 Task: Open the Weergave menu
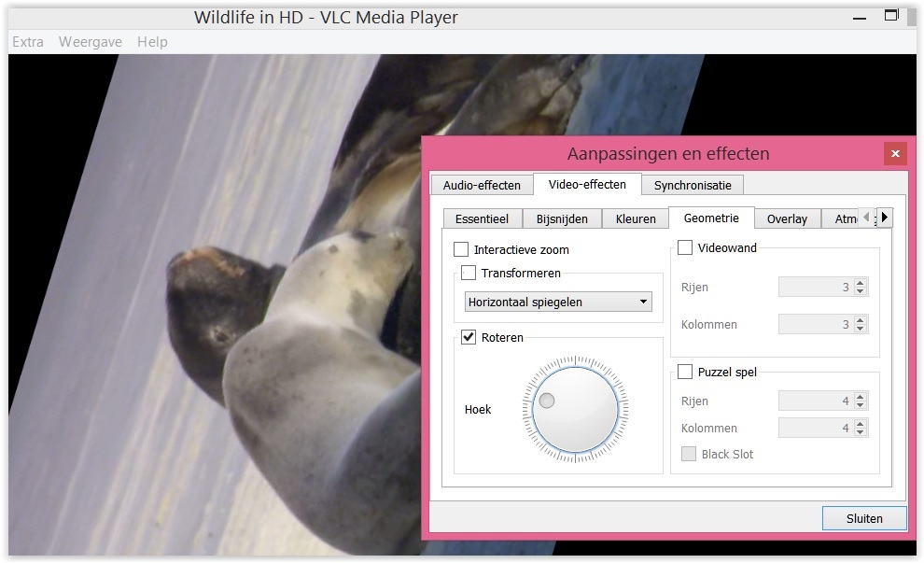(x=90, y=41)
